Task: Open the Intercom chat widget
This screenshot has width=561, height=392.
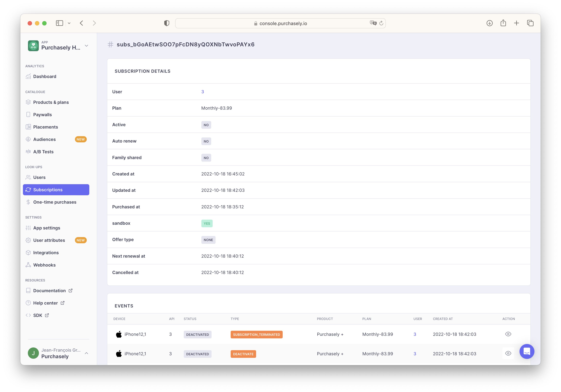Action: click(527, 351)
